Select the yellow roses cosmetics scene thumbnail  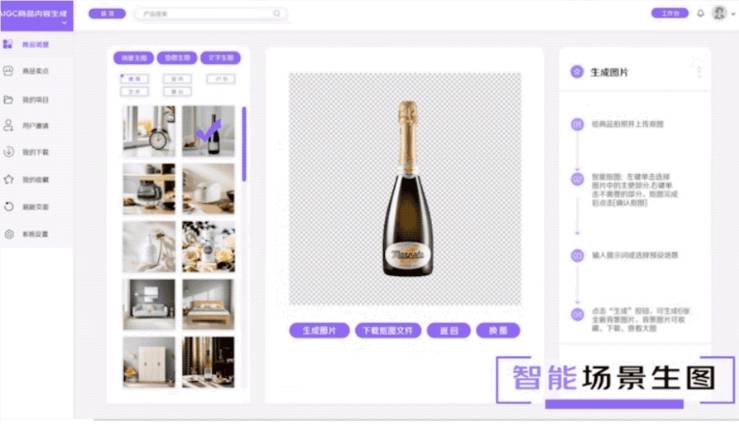[x=208, y=247]
